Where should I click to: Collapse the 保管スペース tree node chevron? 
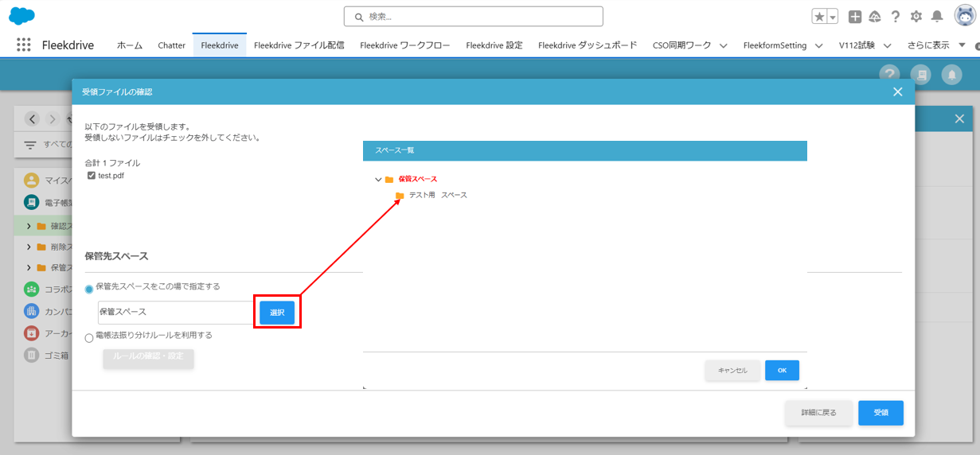(378, 180)
